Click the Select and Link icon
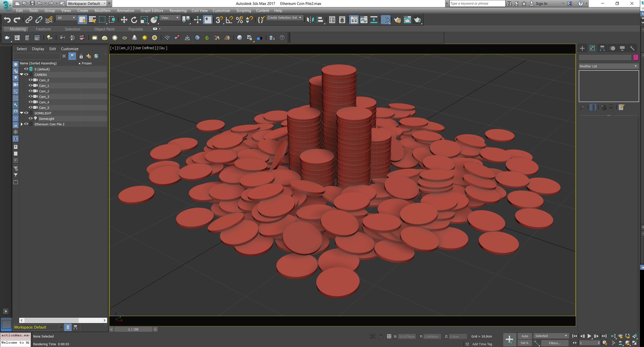Image resolution: width=644 pixels, height=347 pixels. coord(29,20)
